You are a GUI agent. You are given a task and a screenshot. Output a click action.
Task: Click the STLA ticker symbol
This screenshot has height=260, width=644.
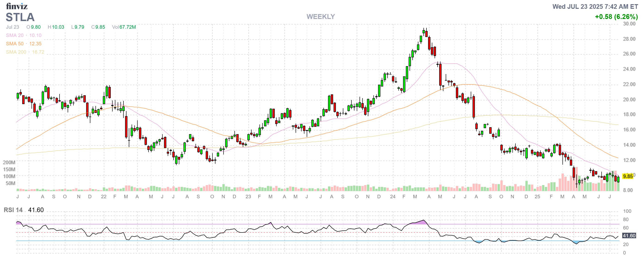[x=20, y=17]
